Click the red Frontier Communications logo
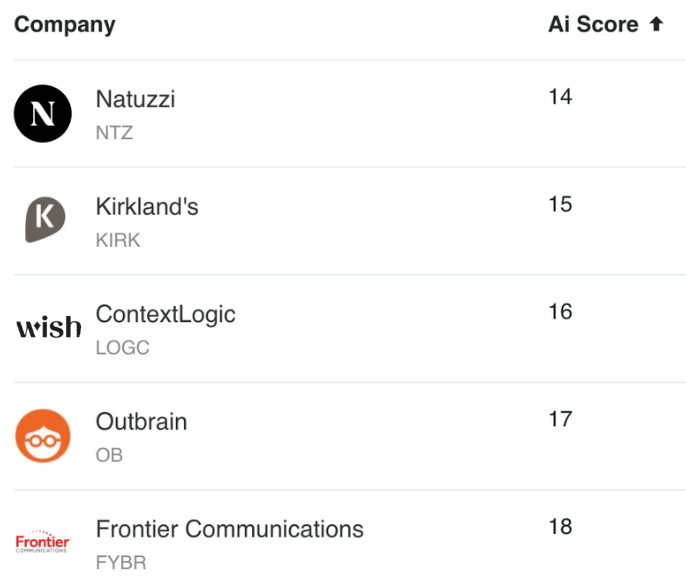 click(x=42, y=542)
